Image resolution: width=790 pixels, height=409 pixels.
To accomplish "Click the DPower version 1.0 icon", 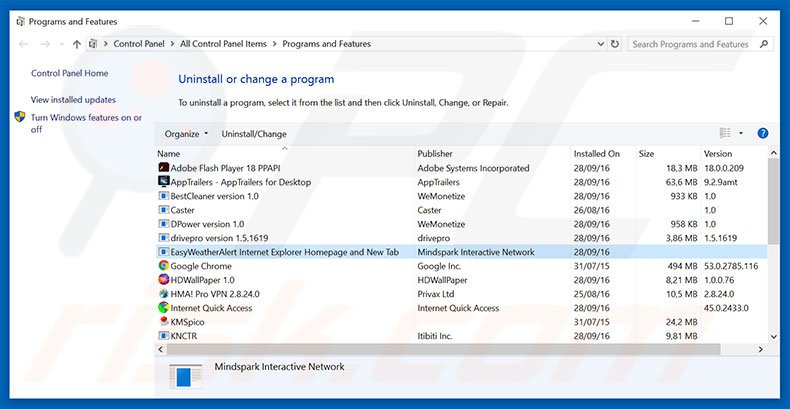I will (163, 224).
